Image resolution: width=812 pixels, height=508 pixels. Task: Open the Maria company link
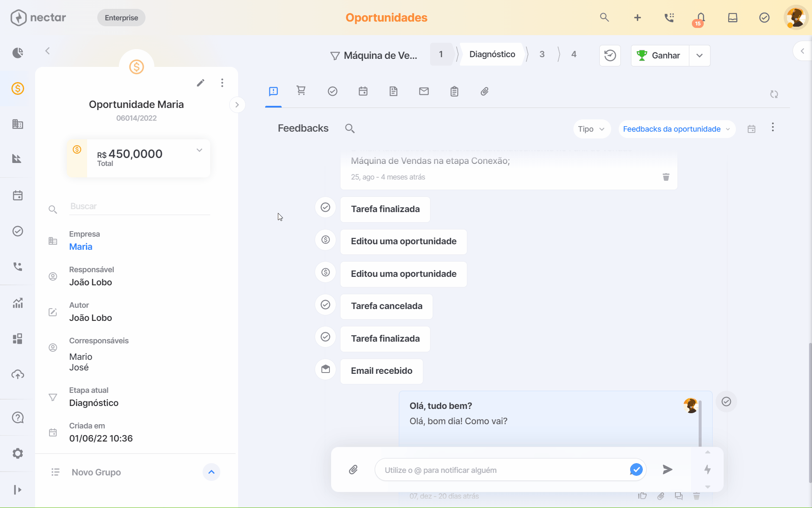tap(81, 247)
